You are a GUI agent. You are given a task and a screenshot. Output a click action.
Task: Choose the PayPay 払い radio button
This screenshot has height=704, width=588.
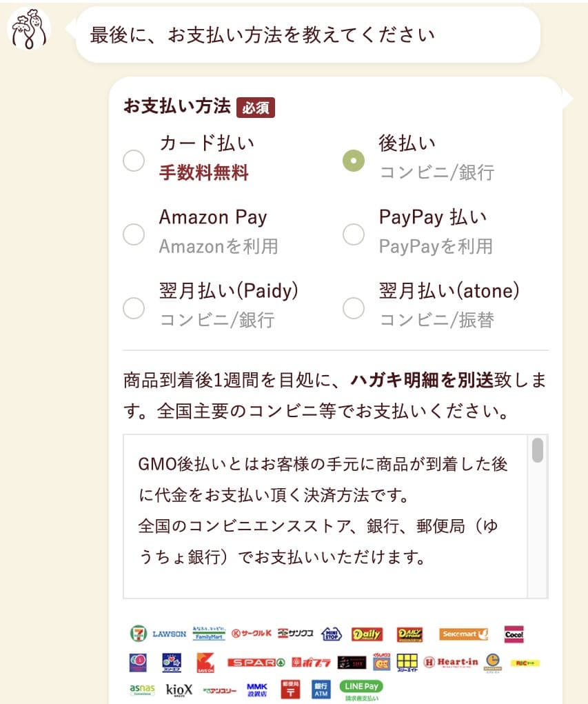click(x=354, y=234)
